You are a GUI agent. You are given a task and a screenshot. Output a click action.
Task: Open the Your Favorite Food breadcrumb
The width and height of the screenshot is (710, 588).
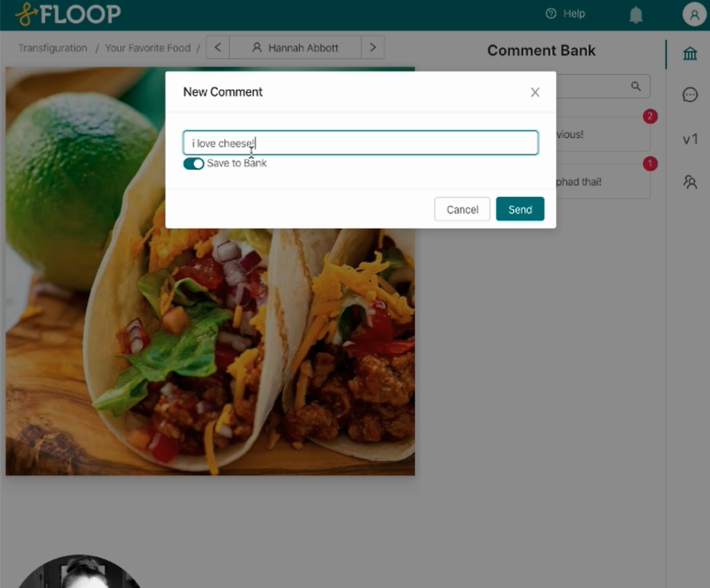[x=147, y=47]
